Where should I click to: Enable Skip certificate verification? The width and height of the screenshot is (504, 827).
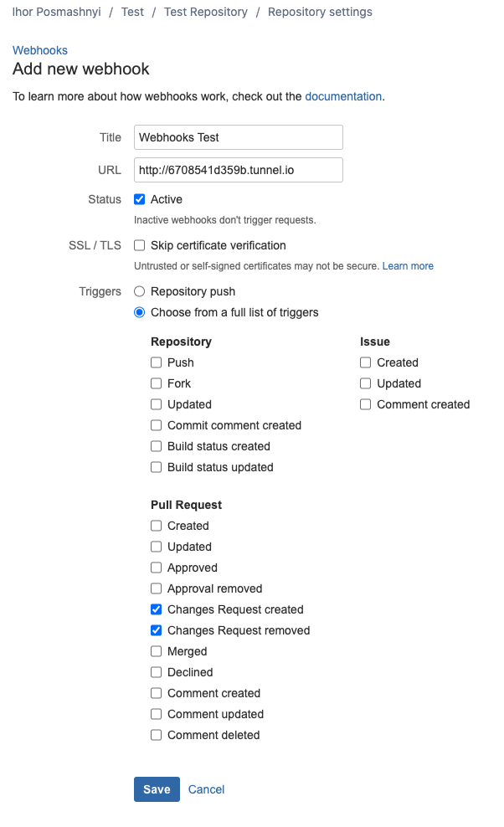click(139, 245)
